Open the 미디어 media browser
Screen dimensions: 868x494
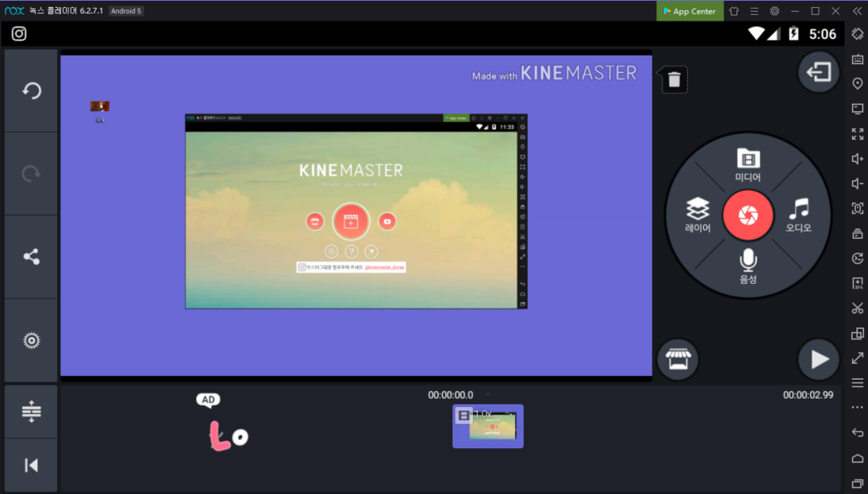coord(748,165)
